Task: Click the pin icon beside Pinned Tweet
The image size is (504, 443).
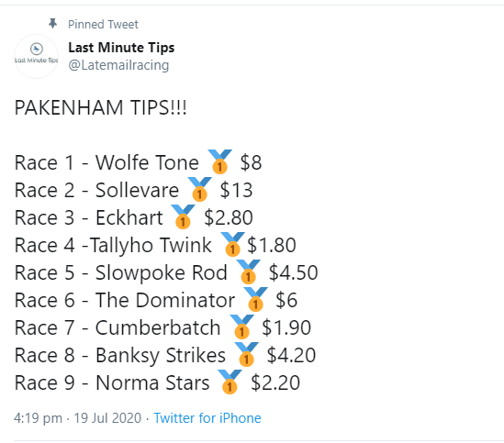Action: 52,24
